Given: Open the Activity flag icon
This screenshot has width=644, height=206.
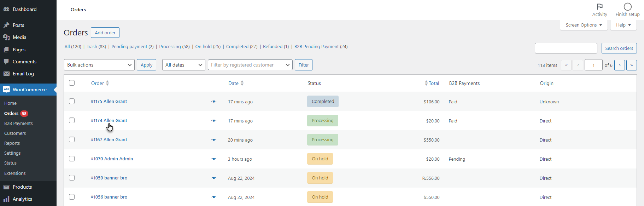Looking at the screenshot, I should 599,7.
